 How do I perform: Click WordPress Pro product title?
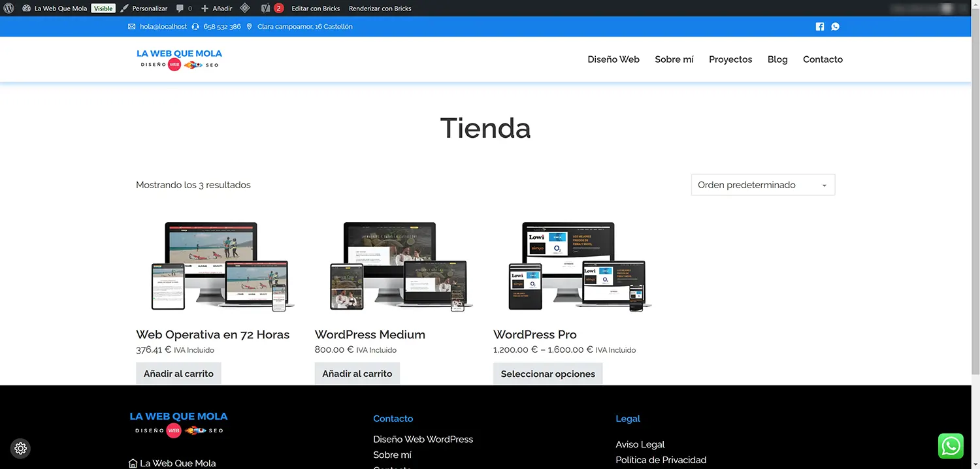(x=535, y=334)
